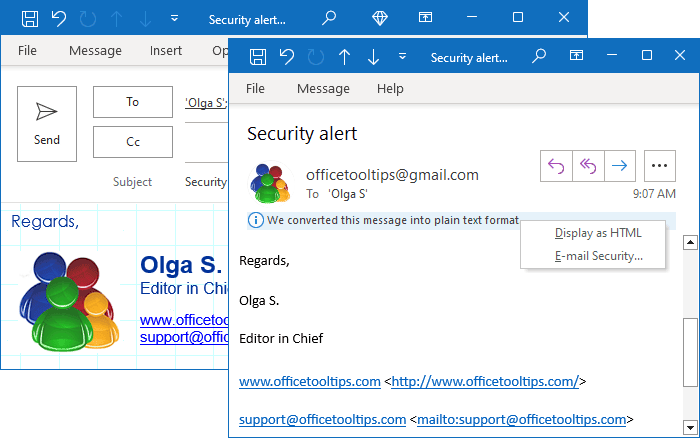Click the sender address officetooltips@gmail.com
The image size is (700, 438).
point(392,175)
